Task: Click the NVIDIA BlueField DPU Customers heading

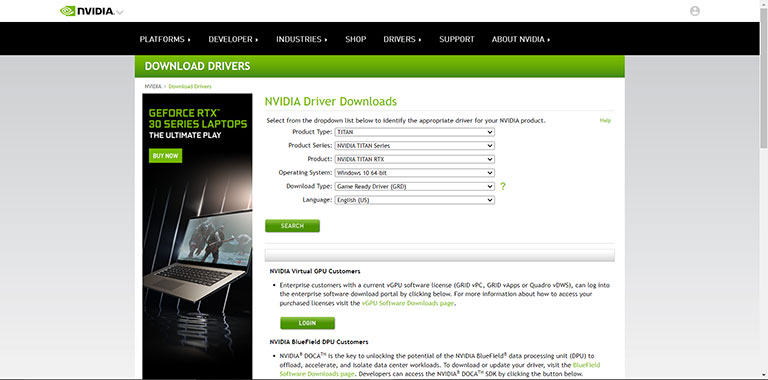Action: coord(319,342)
